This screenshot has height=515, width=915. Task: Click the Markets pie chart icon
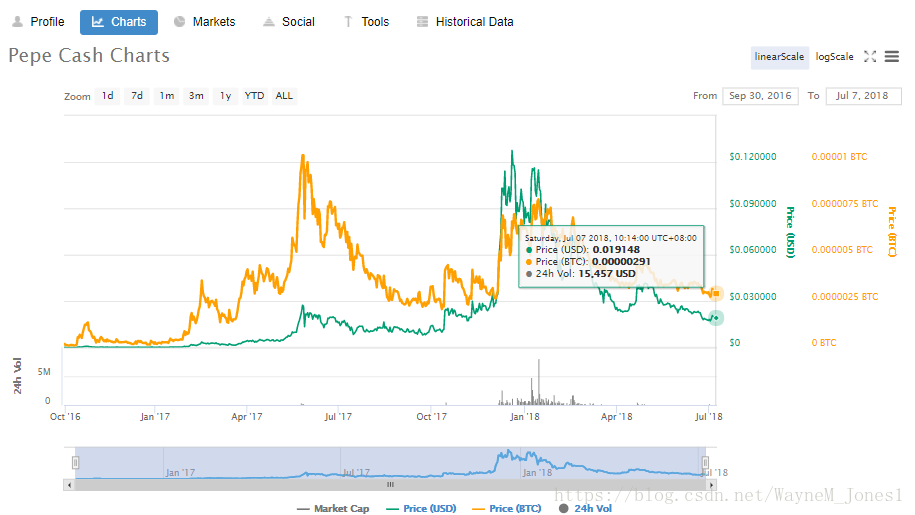pos(179,22)
